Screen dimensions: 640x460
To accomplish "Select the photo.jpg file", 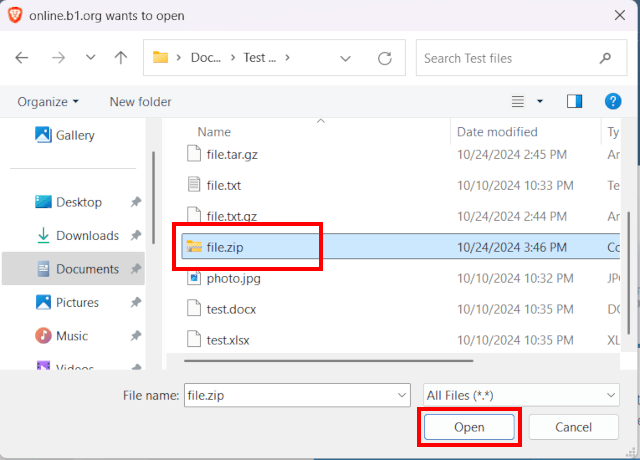I will pyautogui.click(x=232, y=279).
